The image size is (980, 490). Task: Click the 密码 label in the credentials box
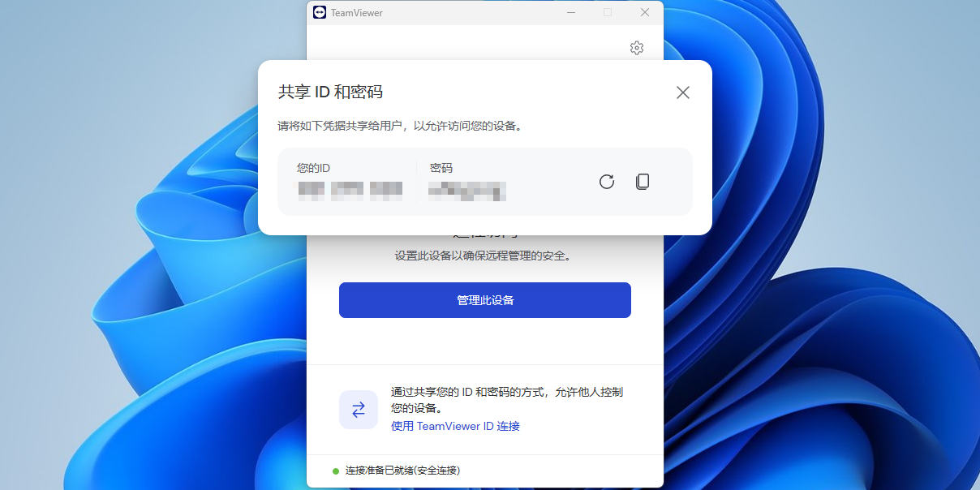click(x=441, y=168)
